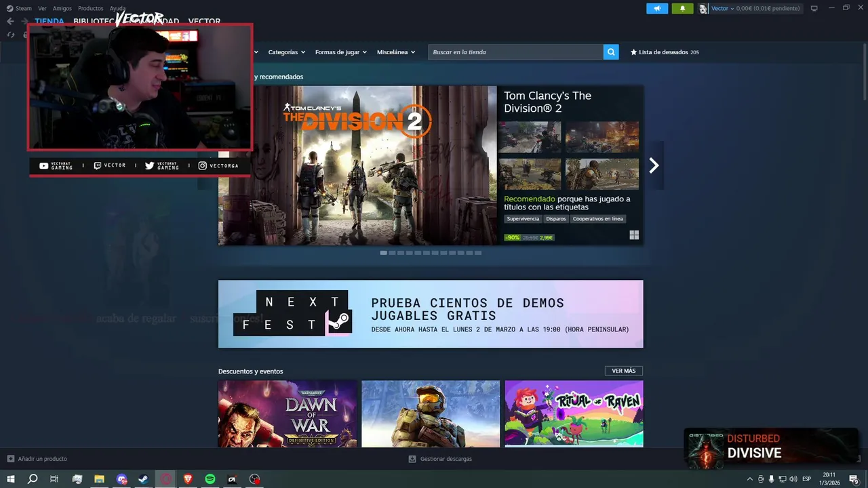Open Task View in taskbar
This screenshot has height=488, width=868.
54,479
